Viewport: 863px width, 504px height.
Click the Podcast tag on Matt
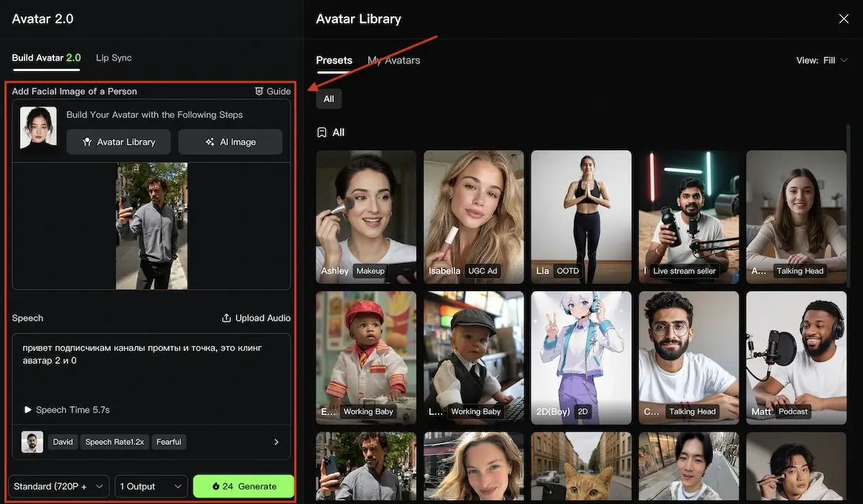tap(793, 412)
